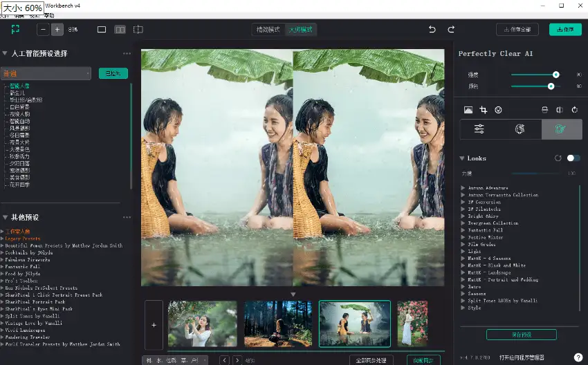The image size is (588, 365).
Task: Expand the Autumn Adventure looks group
Action: tap(463, 188)
